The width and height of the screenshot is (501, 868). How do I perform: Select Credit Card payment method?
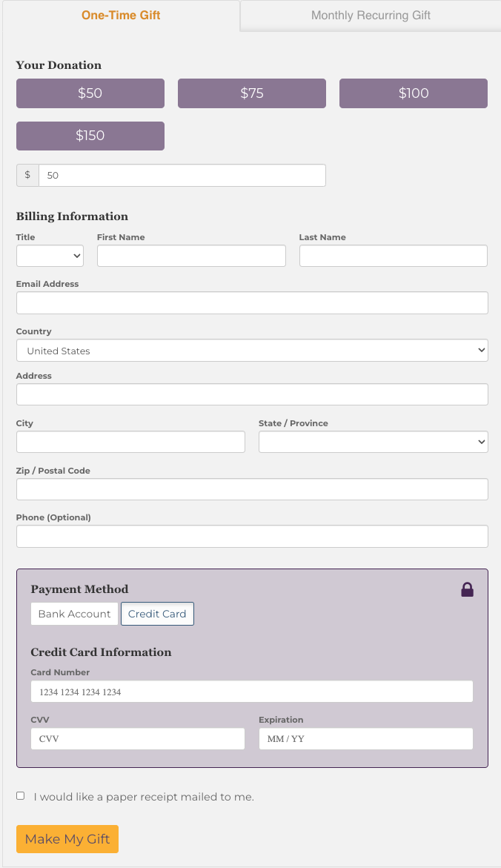(x=157, y=614)
